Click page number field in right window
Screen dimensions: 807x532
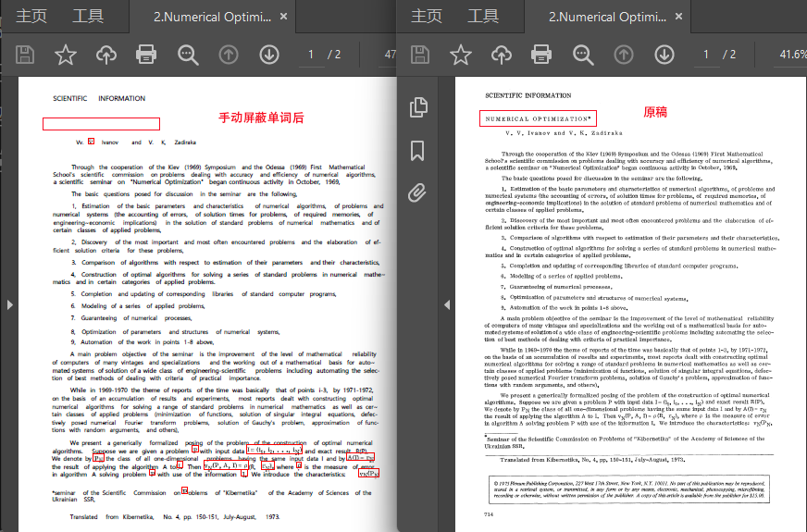point(706,55)
